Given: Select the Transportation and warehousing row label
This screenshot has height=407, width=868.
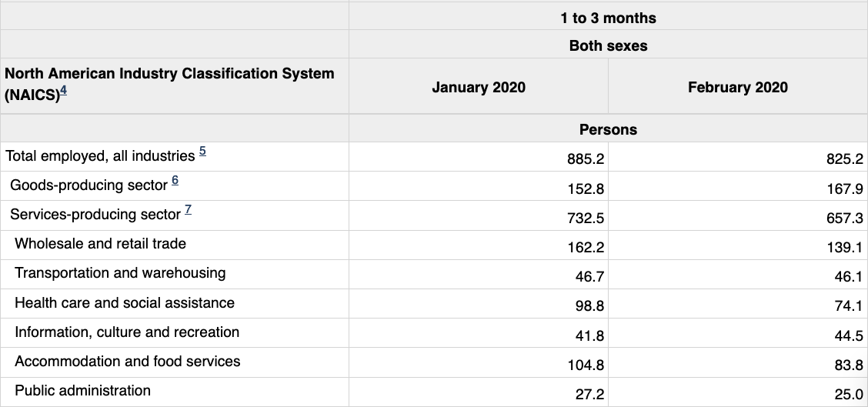Looking at the screenshot, I should (x=120, y=273).
